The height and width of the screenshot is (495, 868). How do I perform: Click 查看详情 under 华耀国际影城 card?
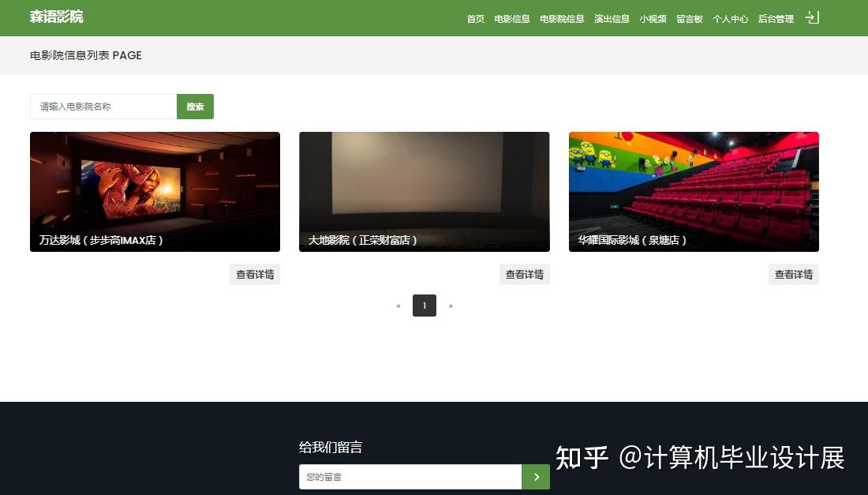(x=794, y=275)
